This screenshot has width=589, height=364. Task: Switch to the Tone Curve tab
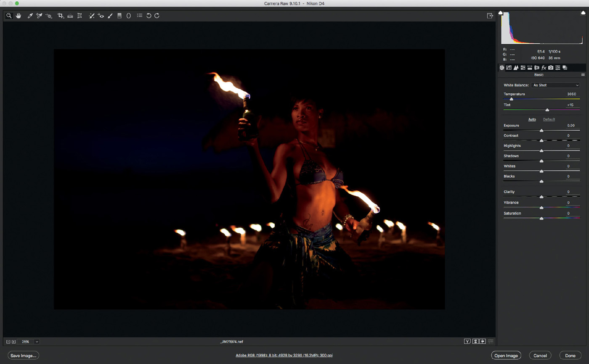click(509, 68)
